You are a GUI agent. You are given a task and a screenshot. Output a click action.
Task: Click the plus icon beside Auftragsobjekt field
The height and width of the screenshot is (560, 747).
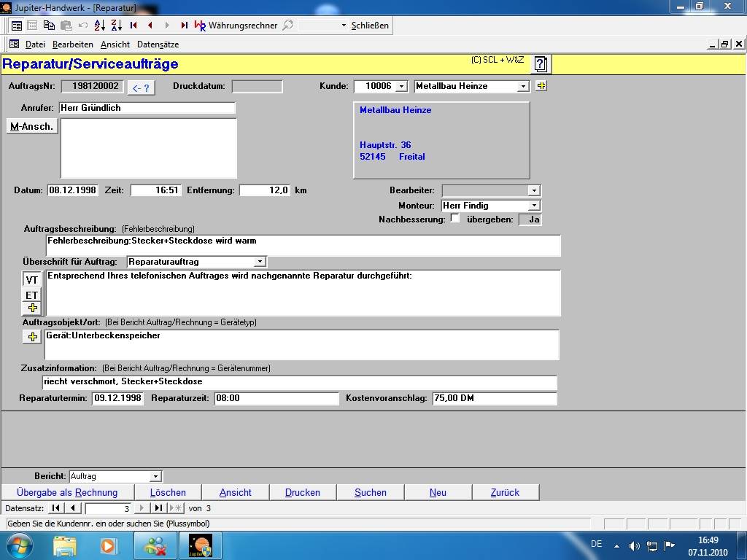[32, 337]
